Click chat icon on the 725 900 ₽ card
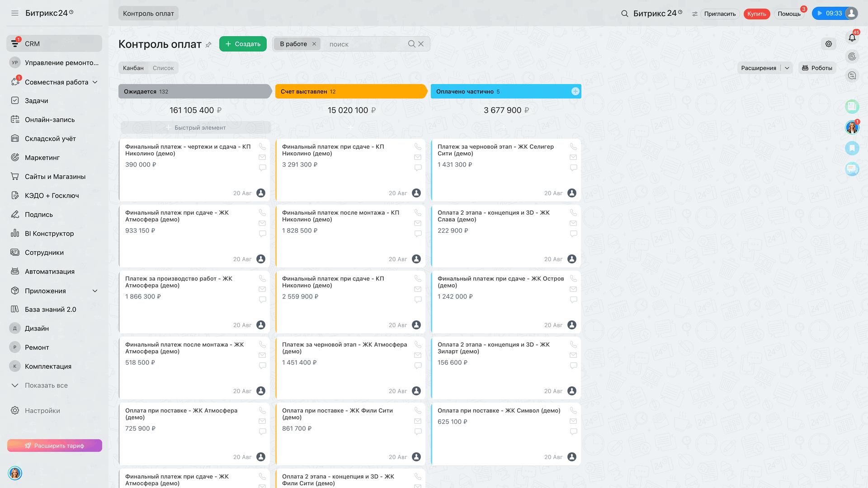Viewport: 868px width, 488px height. pos(262,432)
